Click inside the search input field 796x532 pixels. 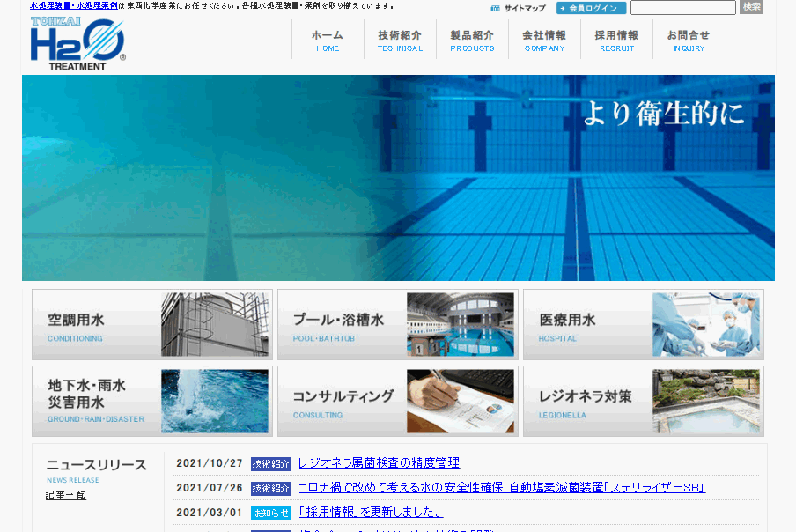tap(685, 7)
